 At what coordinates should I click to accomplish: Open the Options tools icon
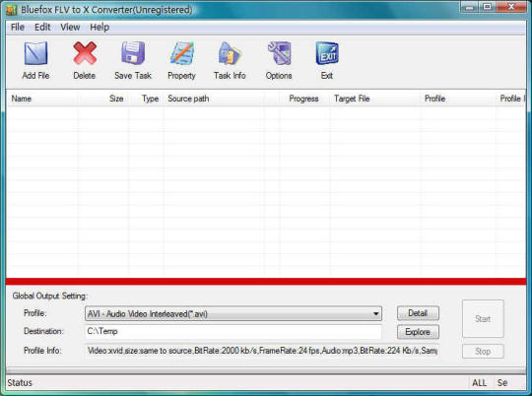click(x=279, y=53)
